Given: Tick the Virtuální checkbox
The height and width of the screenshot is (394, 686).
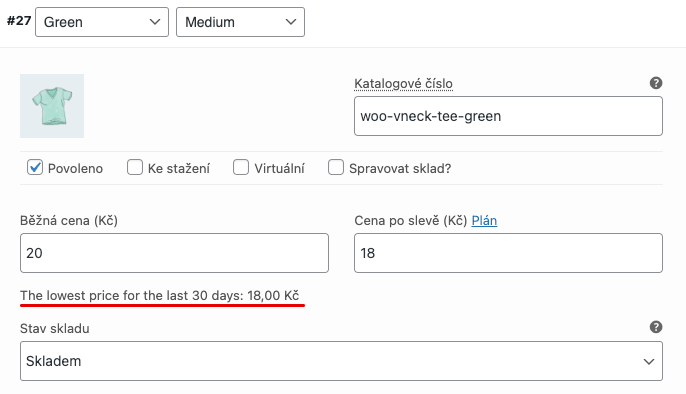Looking at the screenshot, I should click(x=241, y=167).
